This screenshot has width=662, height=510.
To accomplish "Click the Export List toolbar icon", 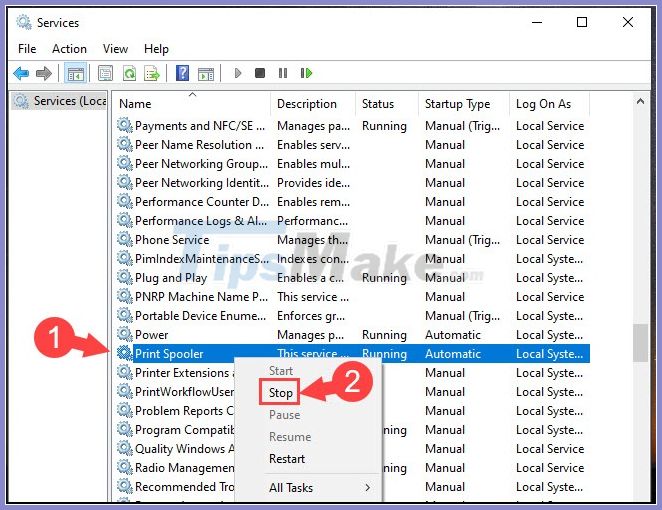I will click(152, 73).
